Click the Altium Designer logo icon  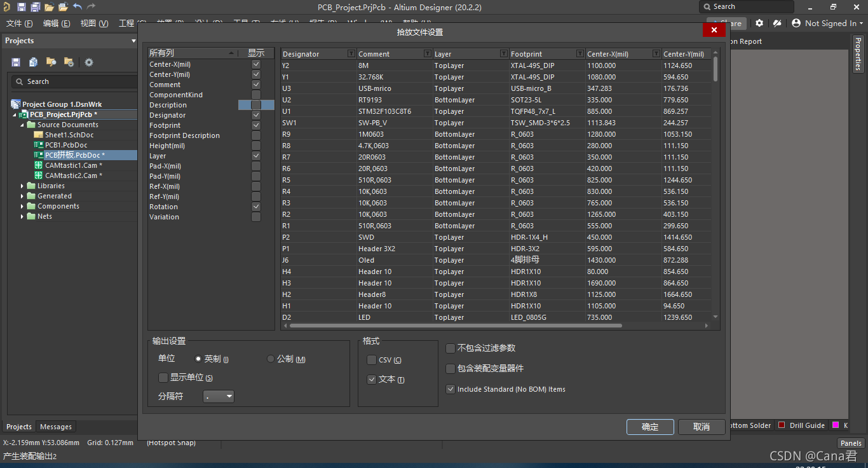(x=6, y=7)
